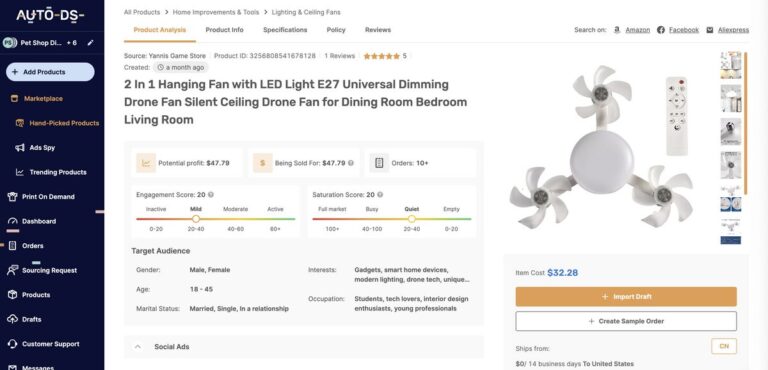Click the Marketplace sidebar icon
This screenshot has width=768, height=370.
pos(14,99)
